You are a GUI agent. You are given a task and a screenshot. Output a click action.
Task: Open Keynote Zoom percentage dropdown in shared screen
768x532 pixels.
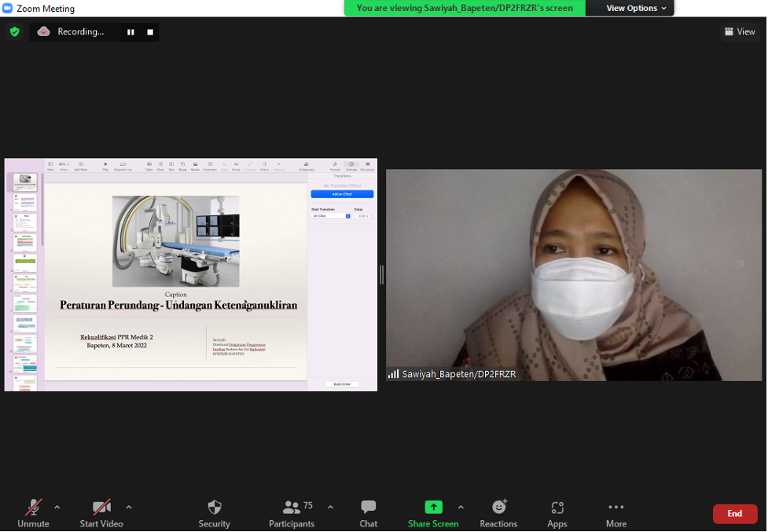point(64,166)
